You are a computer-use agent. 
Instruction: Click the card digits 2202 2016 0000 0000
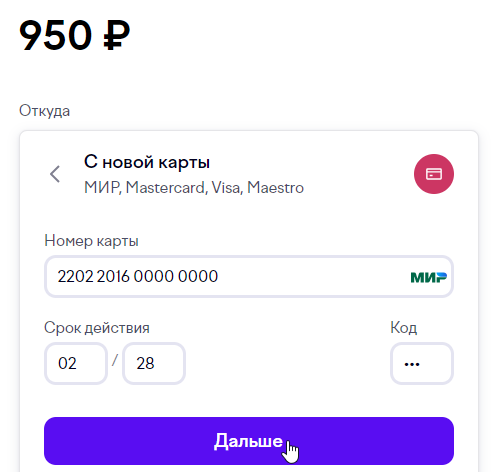coord(138,276)
